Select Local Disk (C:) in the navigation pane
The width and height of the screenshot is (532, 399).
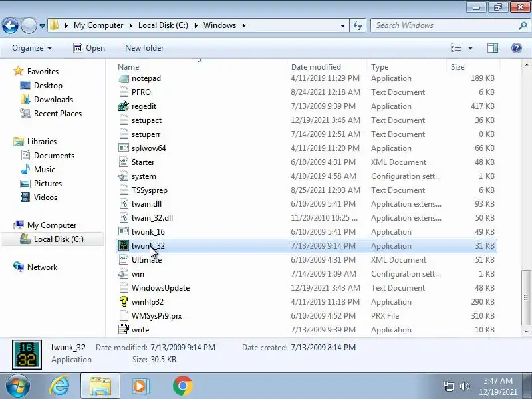tap(59, 239)
